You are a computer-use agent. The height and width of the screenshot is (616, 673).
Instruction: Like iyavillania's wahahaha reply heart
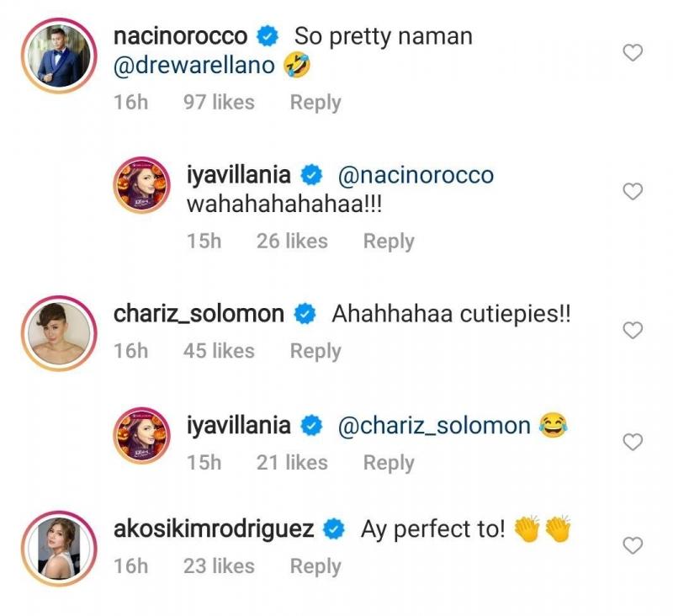point(632,193)
